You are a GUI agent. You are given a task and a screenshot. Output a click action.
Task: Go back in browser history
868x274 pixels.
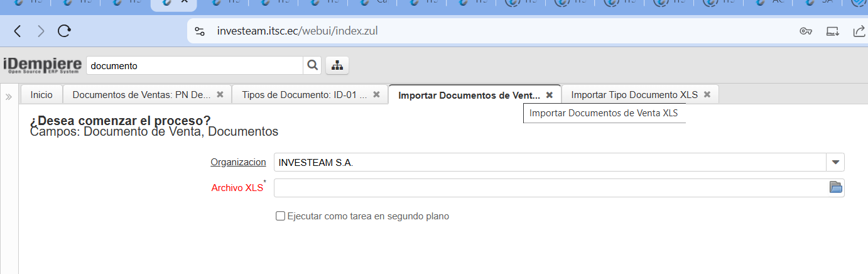pos(18,31)
